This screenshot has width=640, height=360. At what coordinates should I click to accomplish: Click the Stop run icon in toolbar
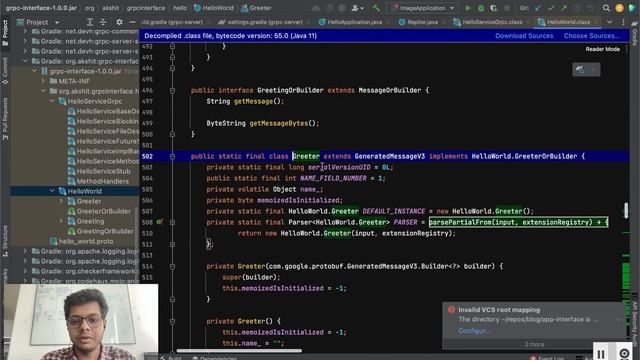point(507,8)
